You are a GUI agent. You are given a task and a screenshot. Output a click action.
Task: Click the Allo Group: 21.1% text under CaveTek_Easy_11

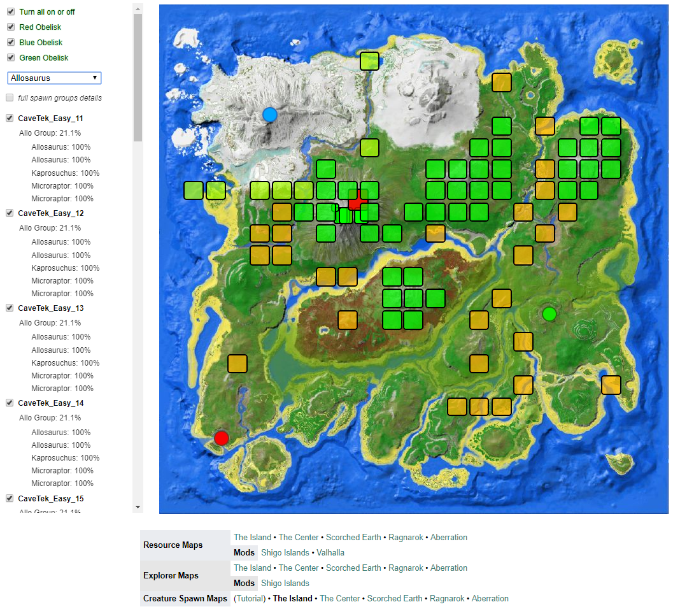click(x=50, y=133)
